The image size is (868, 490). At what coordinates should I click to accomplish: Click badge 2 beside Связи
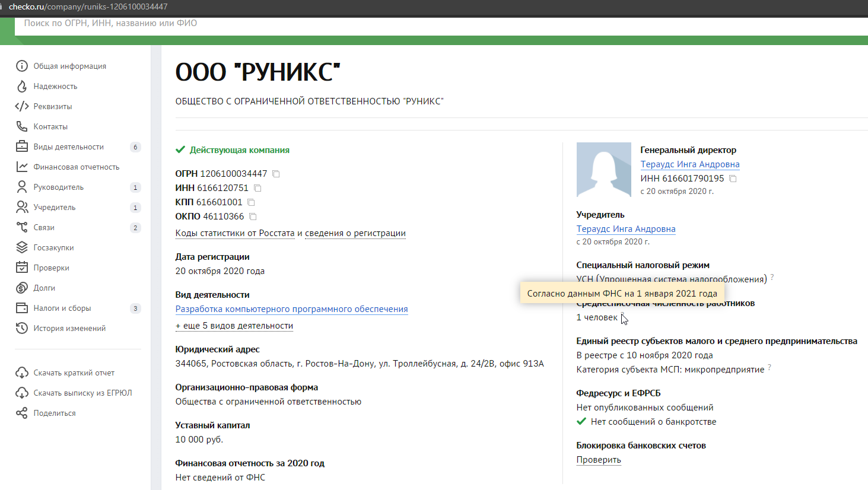135,228
